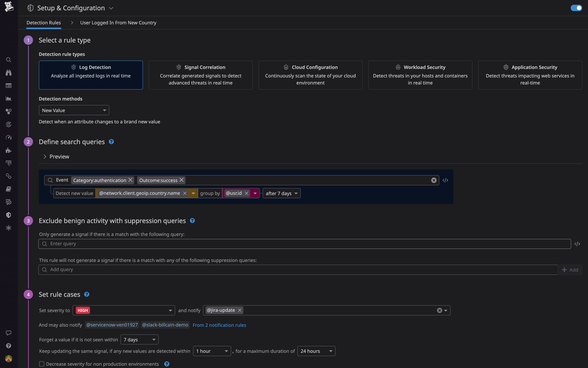
Task: Open the Search sidebar icon
Action: (x=8, y=60)
